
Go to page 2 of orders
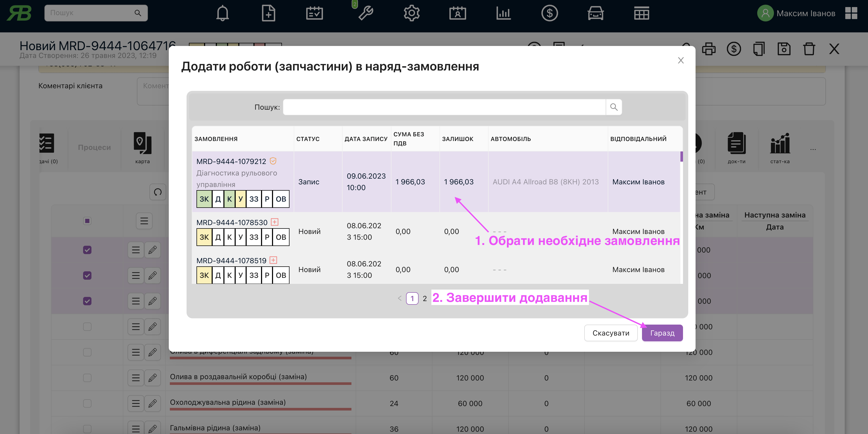point(425,298)
